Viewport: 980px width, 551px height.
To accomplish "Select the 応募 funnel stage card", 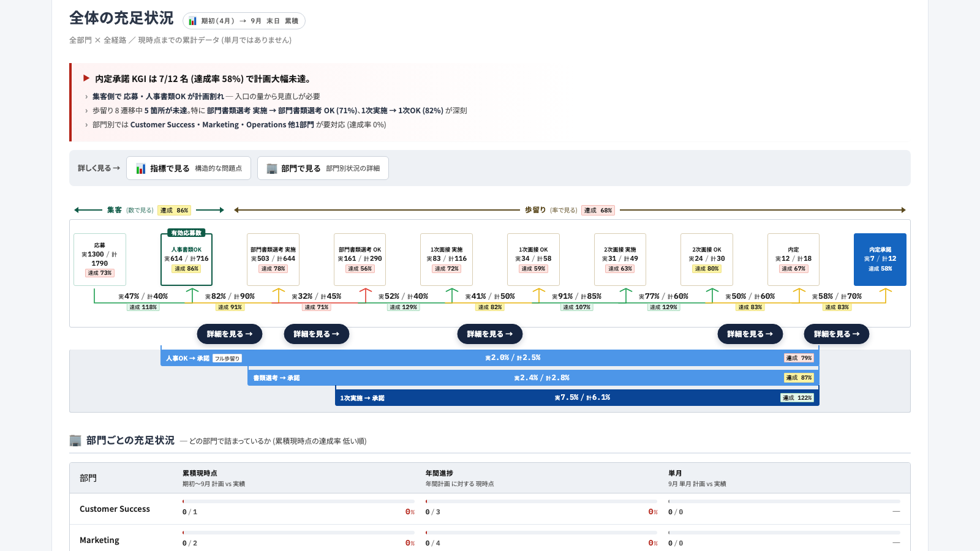I will (x=100, y=260).
